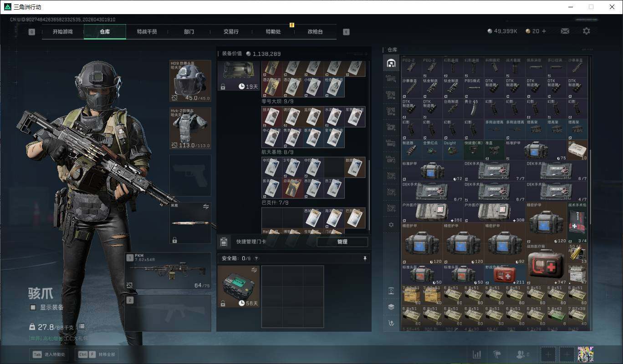Click the sort arrow icon in warehouse sidebar
Viewport: 623px width, 364px height.
point(391,323)
